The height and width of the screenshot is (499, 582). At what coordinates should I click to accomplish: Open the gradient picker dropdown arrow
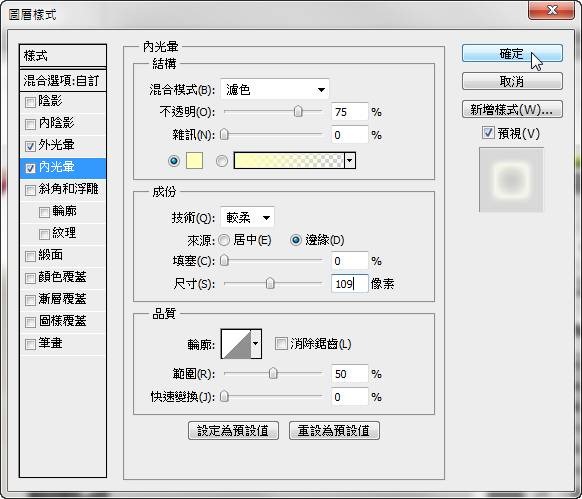tap(350, 161)
